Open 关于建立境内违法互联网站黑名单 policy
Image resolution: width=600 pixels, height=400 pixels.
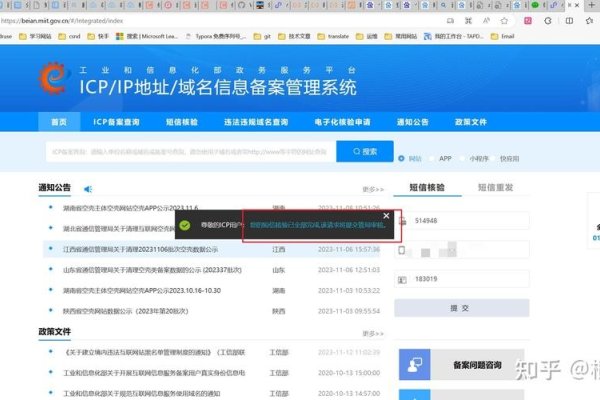point(154,352)
